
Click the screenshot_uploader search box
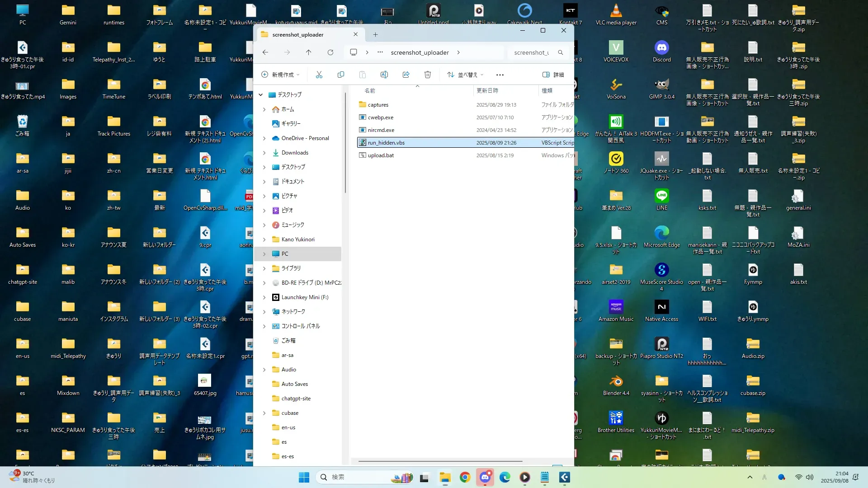[532, 52]
